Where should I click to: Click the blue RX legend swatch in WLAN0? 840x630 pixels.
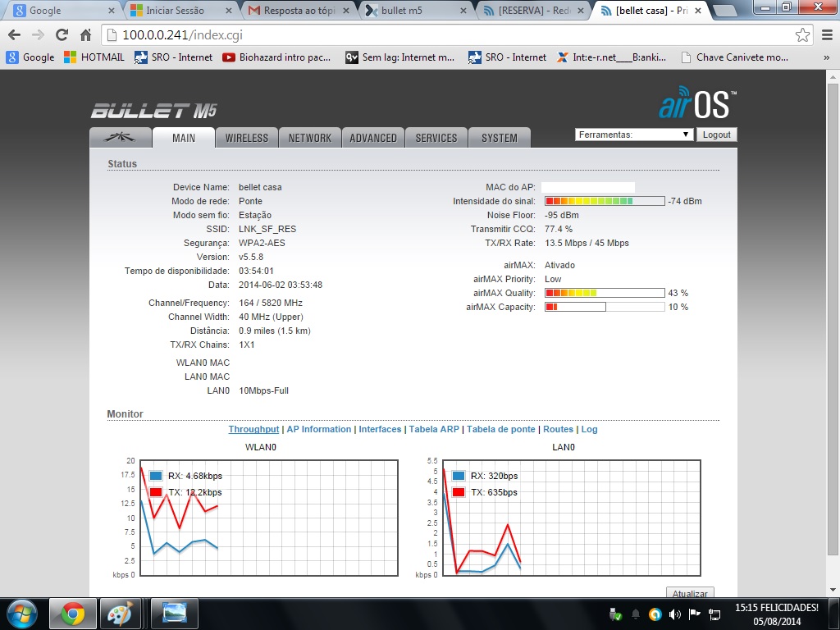pyautogui.click(x=156, y=476)
